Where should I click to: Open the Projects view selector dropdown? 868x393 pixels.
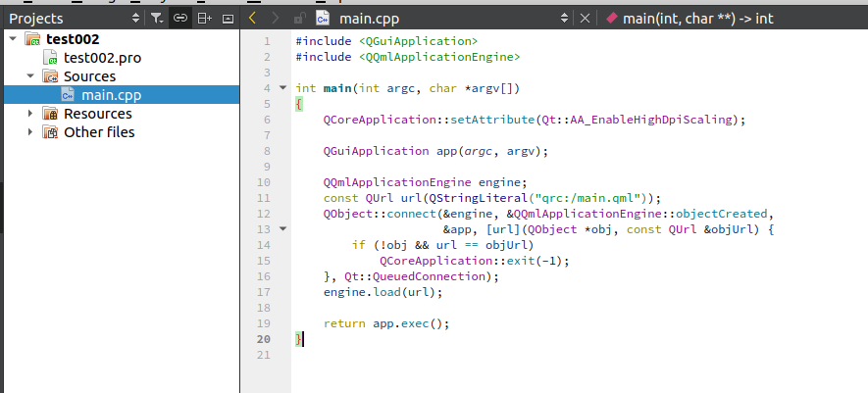click(135, 19)
